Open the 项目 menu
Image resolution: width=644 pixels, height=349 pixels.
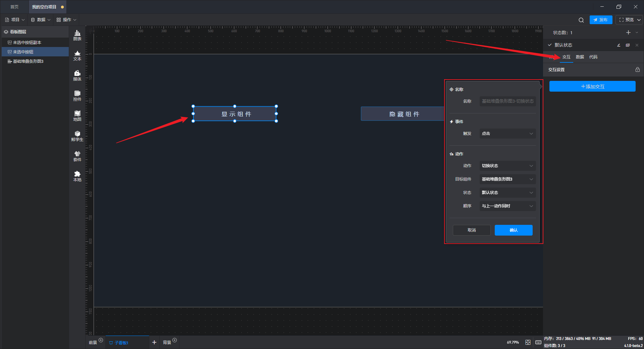pos(15,20)
